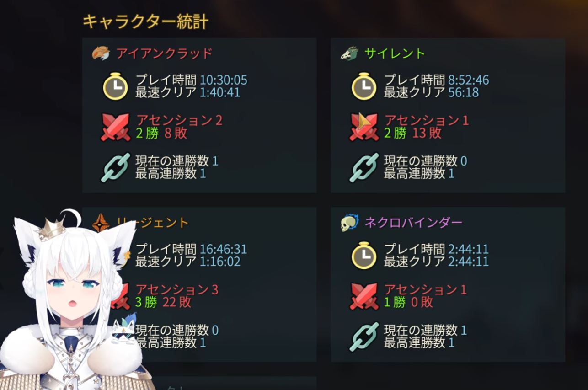
Task: Select the ネクロバインダー character name
Action: (x=413, y=223)
